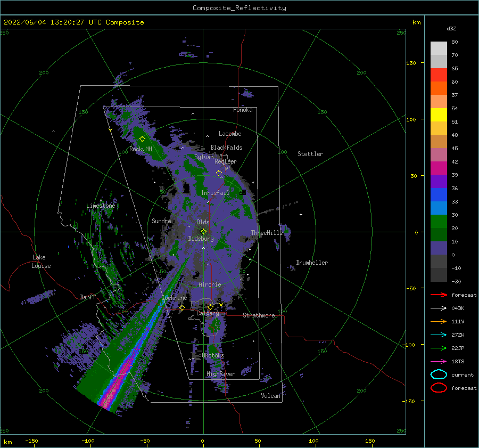Select the cyan 27ZW arrow symbol
The image size is (479, 448).
(439, 335)
